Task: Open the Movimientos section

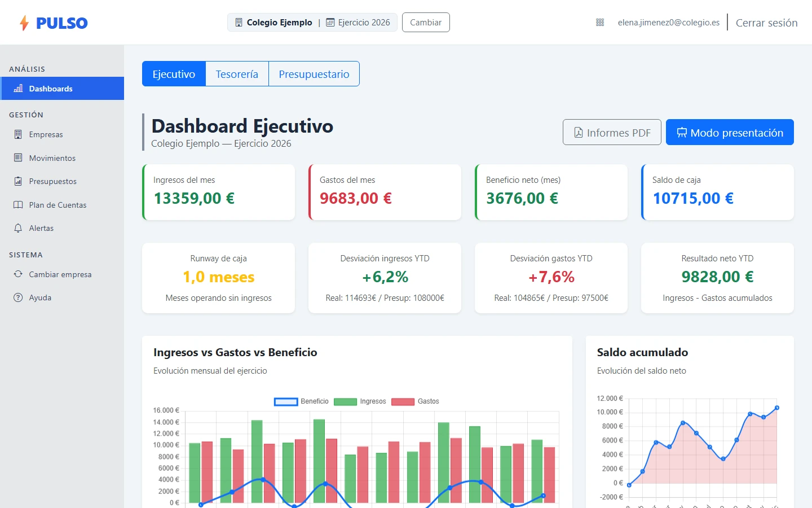Action: click(x=62, y=158)
